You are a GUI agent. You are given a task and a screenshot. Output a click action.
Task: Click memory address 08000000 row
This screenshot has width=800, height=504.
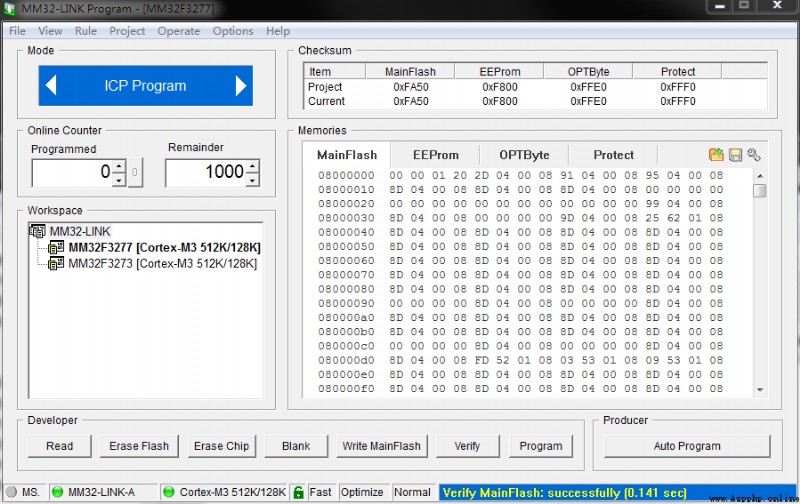pyautogui.click(x=520, y=175)
